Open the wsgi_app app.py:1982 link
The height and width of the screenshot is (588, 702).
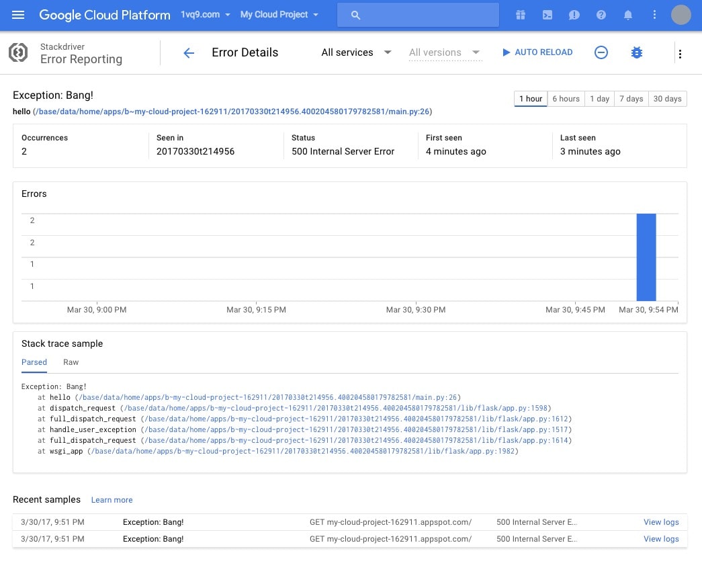click(x=303, y=451)
